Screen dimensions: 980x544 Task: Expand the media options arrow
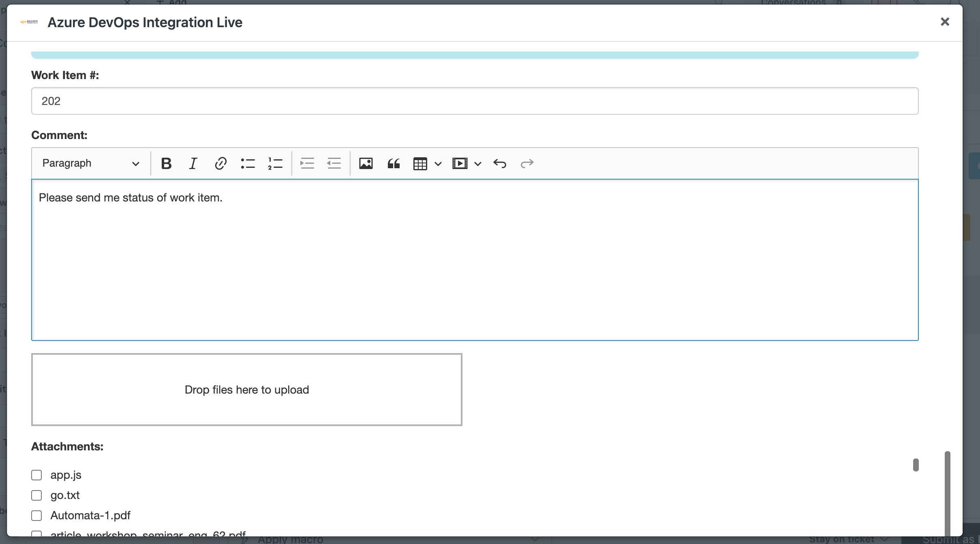click(478, 164)
